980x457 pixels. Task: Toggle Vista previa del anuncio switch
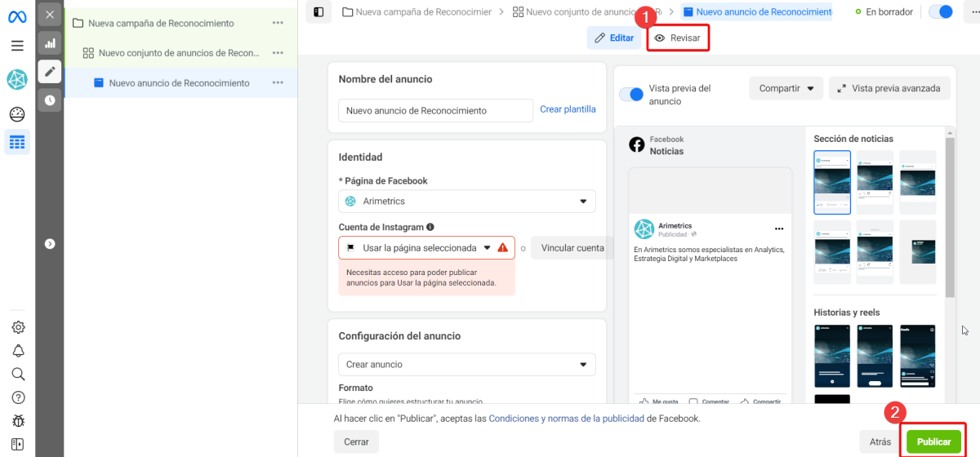631,95
